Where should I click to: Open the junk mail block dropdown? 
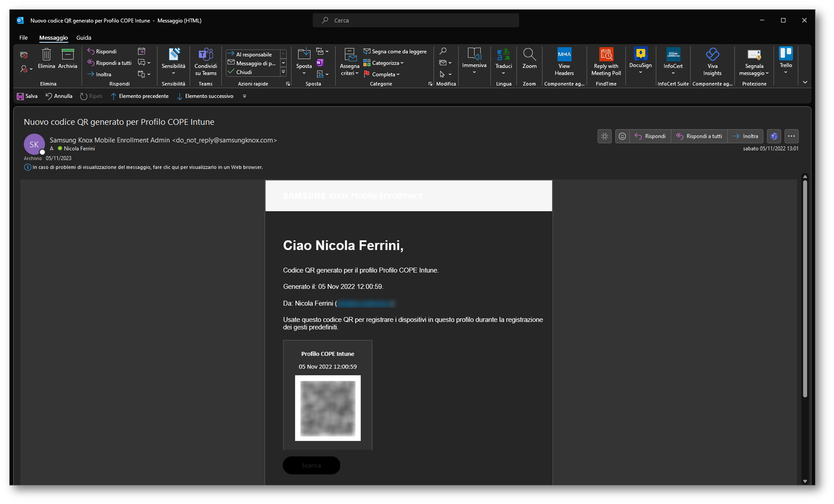coord(26,69)
